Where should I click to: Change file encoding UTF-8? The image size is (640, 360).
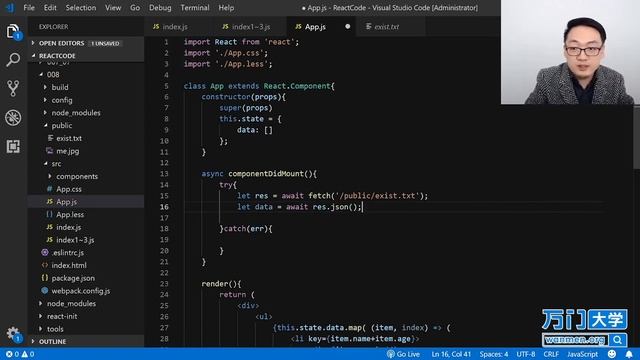tap(526, 354)
